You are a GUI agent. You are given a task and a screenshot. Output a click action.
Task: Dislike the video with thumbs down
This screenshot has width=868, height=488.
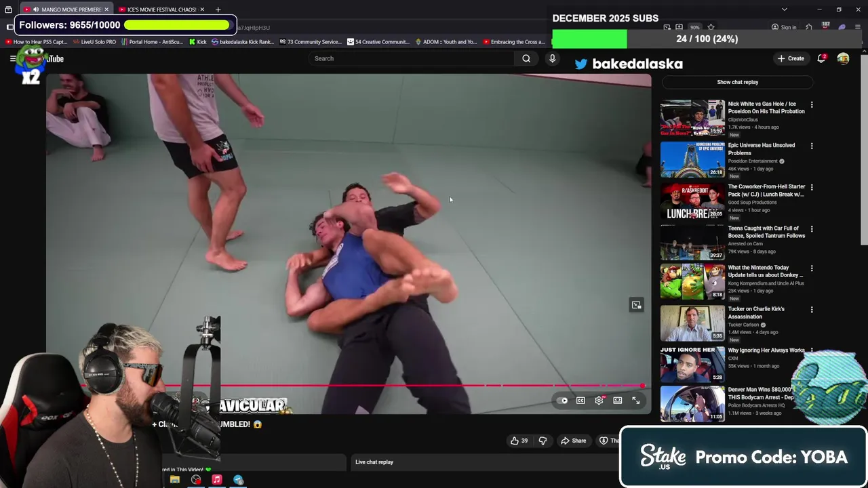542,441
